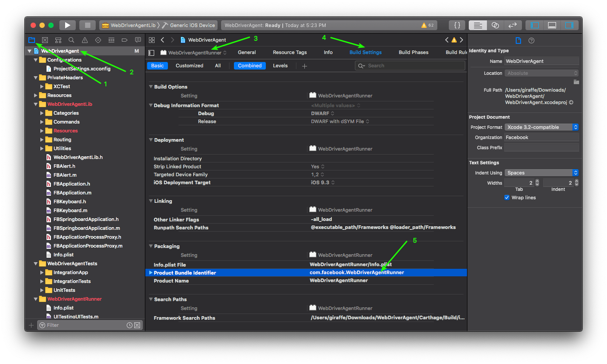Click the add file plus button in navigator
The image size is (607, 364).
(31, 325)
